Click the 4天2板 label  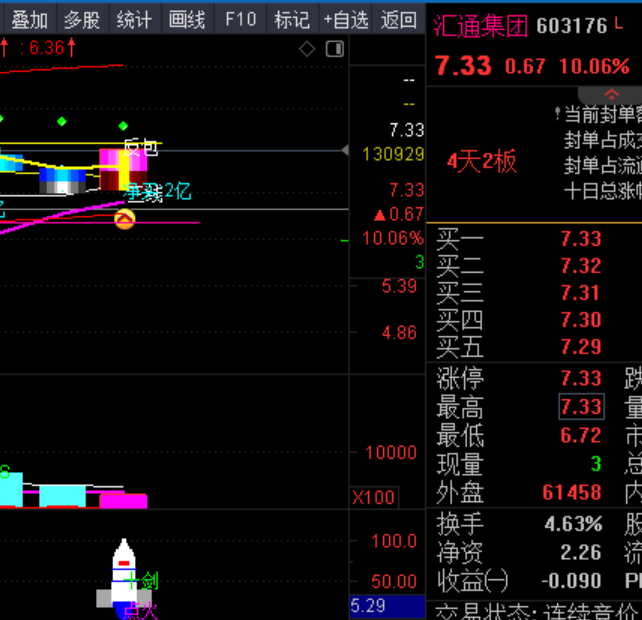click(x=482, y=161)
